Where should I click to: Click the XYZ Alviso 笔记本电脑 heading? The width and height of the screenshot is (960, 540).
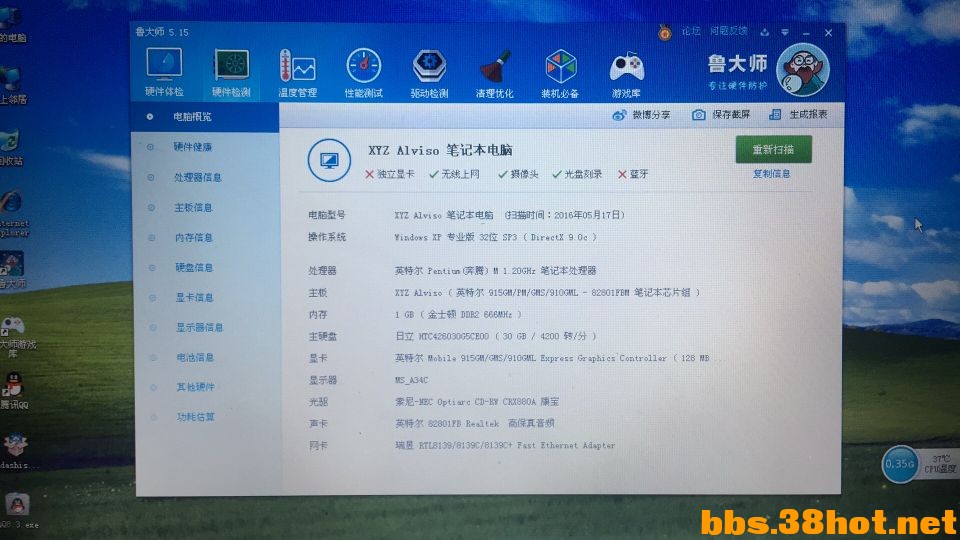coord(440,151)
